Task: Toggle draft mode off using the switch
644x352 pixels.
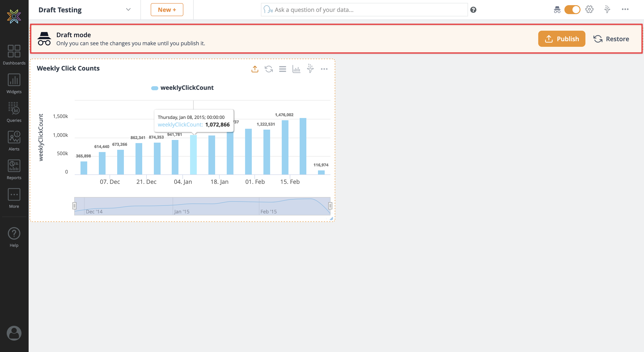Action: coord(572,9)
